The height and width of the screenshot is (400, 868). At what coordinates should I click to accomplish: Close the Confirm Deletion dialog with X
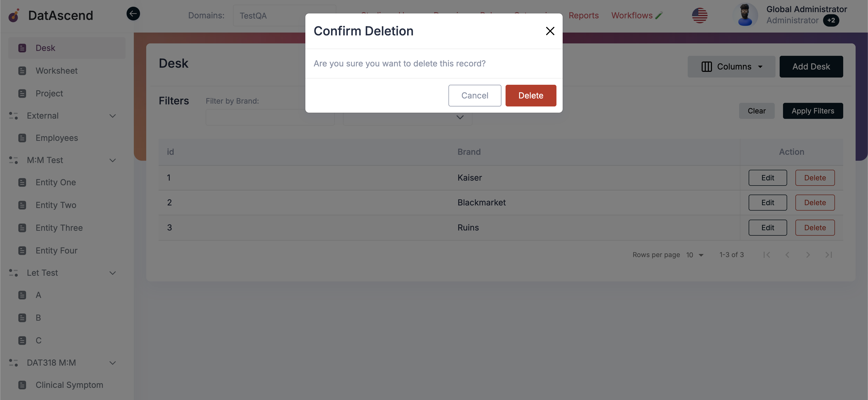pos(550,31)
